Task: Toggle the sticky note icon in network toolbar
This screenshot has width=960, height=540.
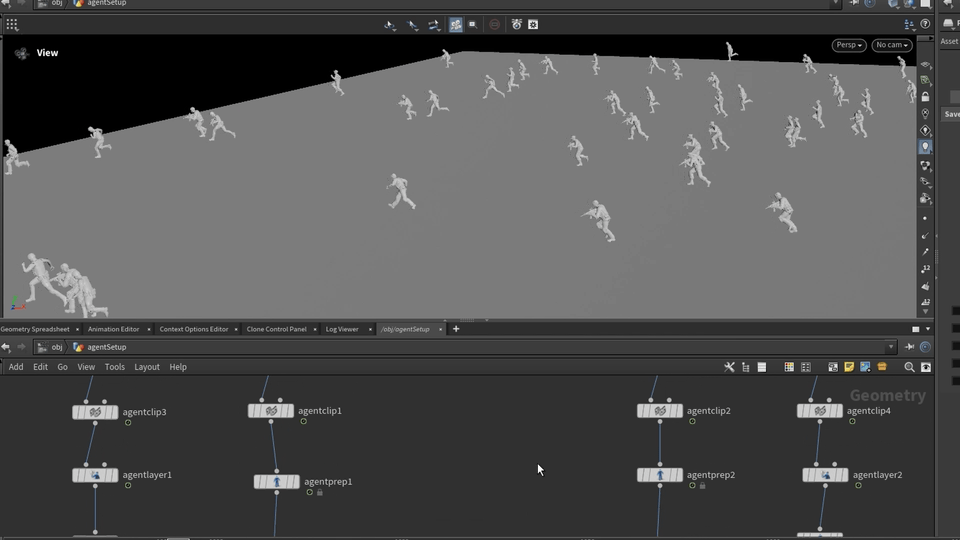Action: 849,367
